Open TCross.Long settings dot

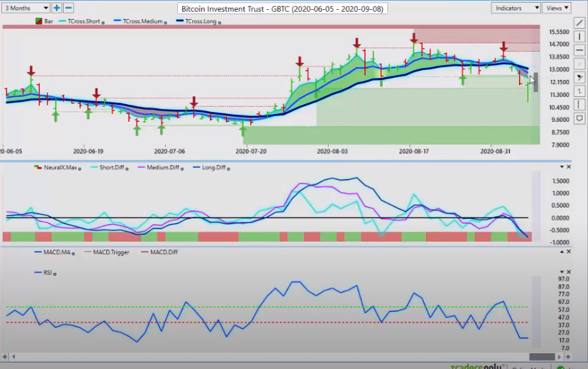[x=219, y=23]
